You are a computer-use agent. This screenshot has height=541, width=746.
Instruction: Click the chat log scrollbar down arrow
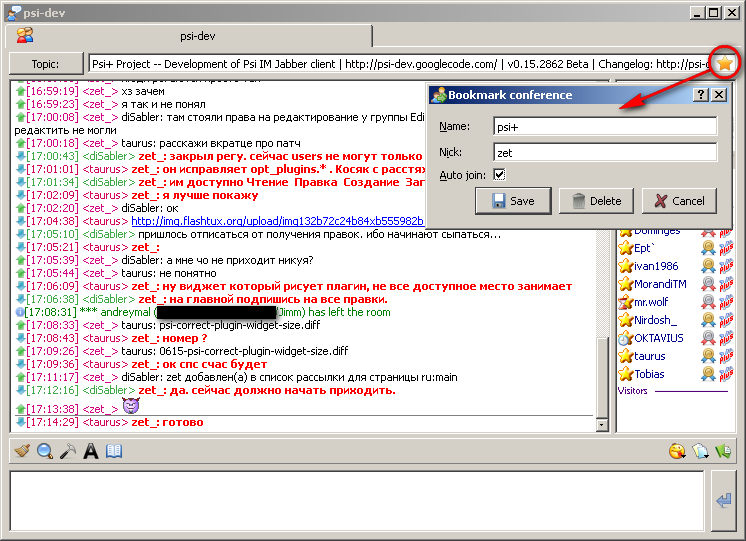603,425
